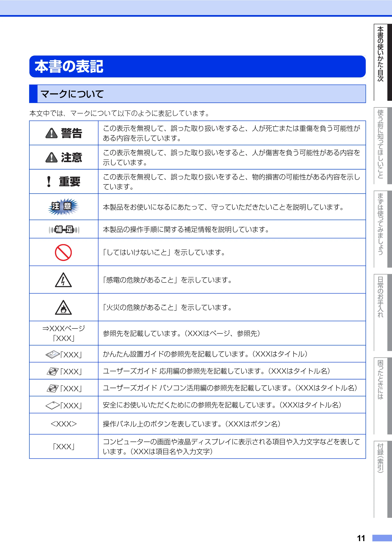Click the text 「感電の危険があること」を示しています。

(167, 280)
